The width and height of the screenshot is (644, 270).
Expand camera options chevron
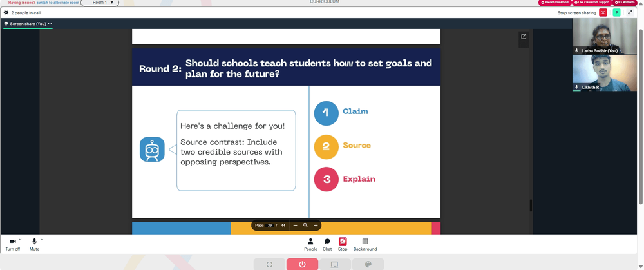point(20,240)
